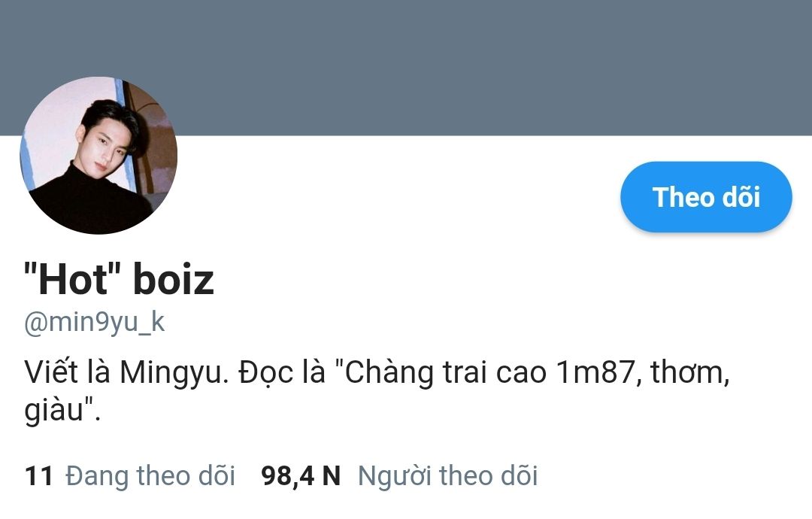
Task: Click the @min9yu_k handle
Action: (94, 322)
